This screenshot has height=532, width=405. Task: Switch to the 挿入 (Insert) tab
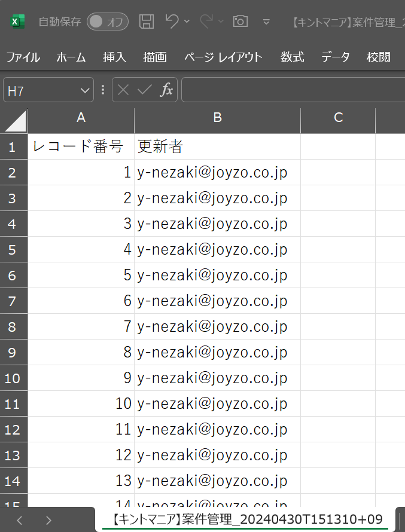coord(114,57)
